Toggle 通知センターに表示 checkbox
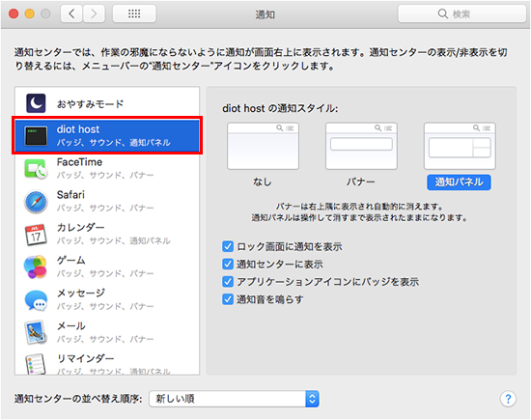Viewport: 531px width, 420px height. coord(228,264)
